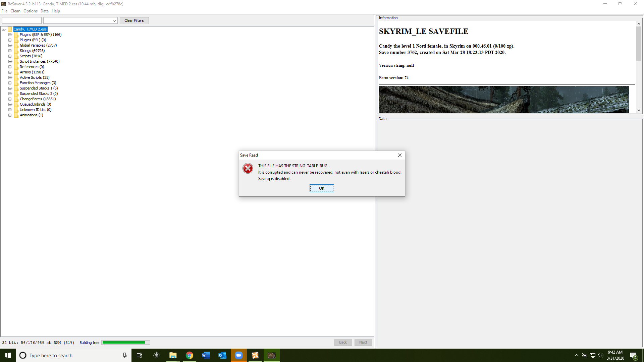
Task: Select Unknown ID List (0) tree item
Action: [x=36, y=110]
